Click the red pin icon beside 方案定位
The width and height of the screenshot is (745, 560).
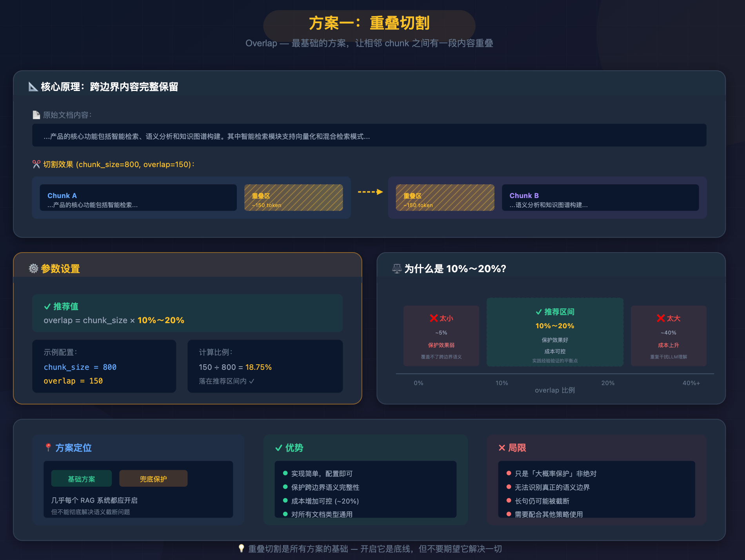[48, 447]
